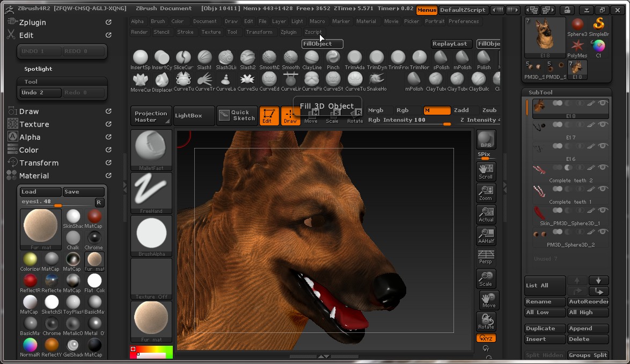This screenshot has width=630, height=364.
Task: Open the Render menu
Action: 140,32
